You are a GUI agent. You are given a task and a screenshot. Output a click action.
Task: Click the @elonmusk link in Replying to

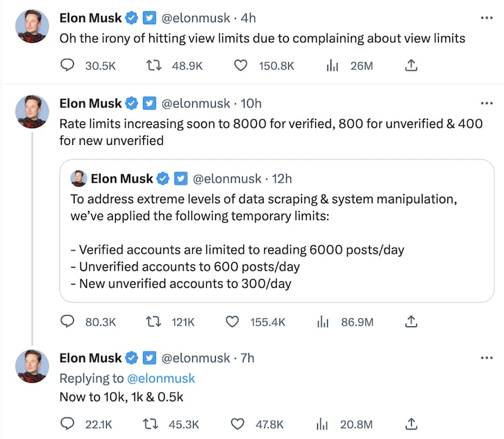(161, 378)
